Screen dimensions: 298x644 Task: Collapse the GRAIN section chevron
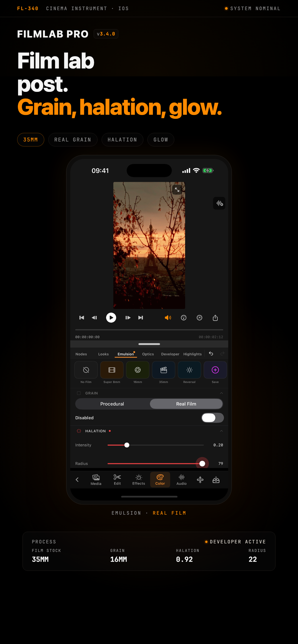221,393
